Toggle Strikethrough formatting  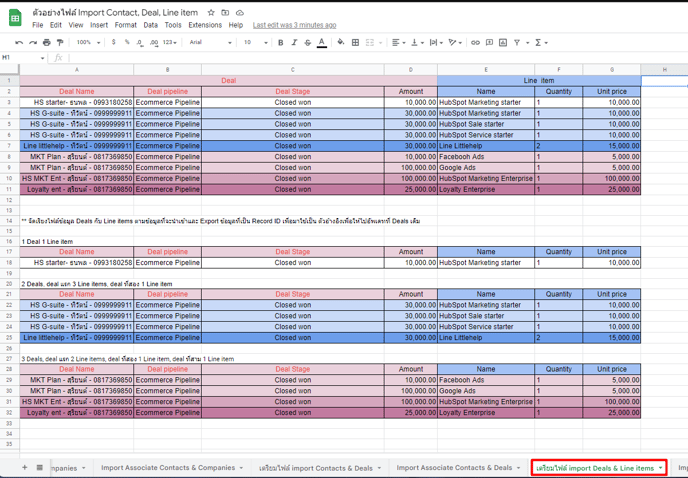pos(308,43)
